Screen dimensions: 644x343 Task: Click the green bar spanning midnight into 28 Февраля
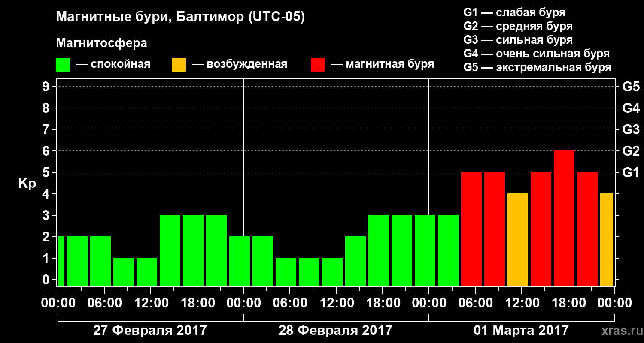coord(240,262)
